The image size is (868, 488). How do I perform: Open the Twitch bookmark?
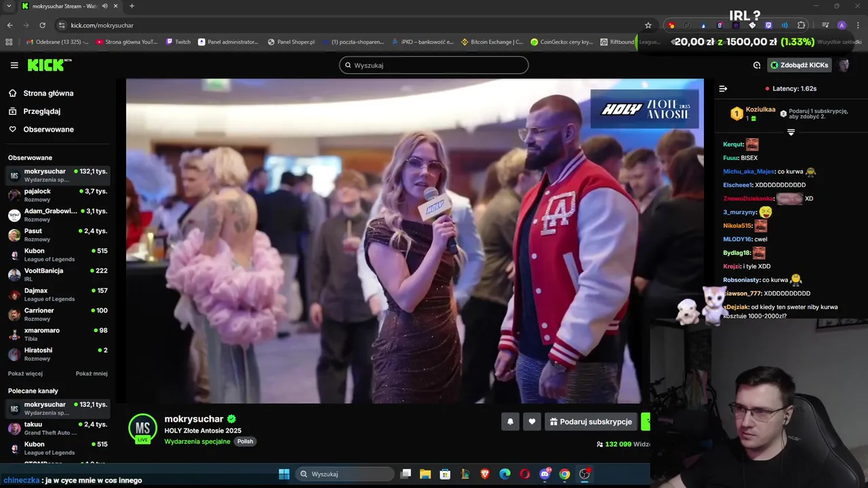tap(178, 42)
